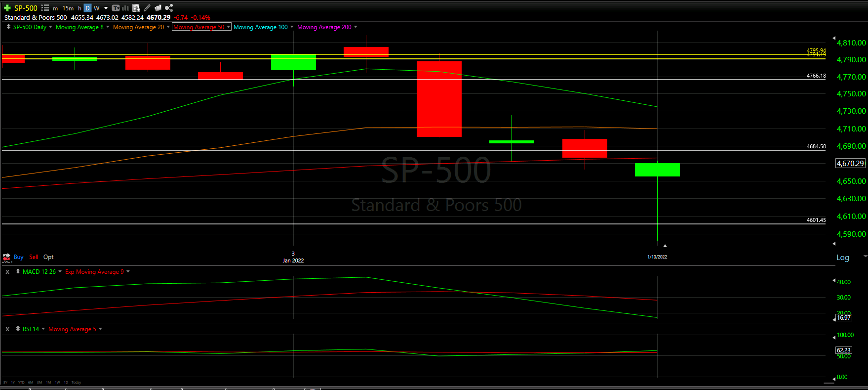This screenshot has height=390, width=868.
Task: Click the 4684.50 horizontal level label
Action: pos(816,146)
